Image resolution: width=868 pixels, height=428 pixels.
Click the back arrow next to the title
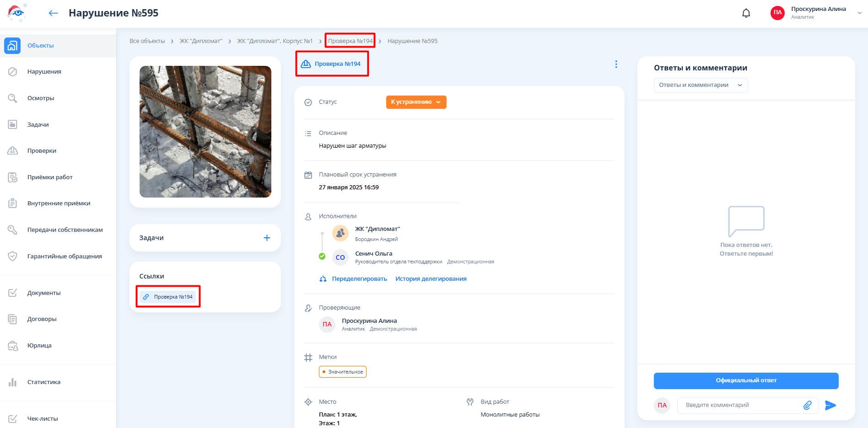point(53,13)
